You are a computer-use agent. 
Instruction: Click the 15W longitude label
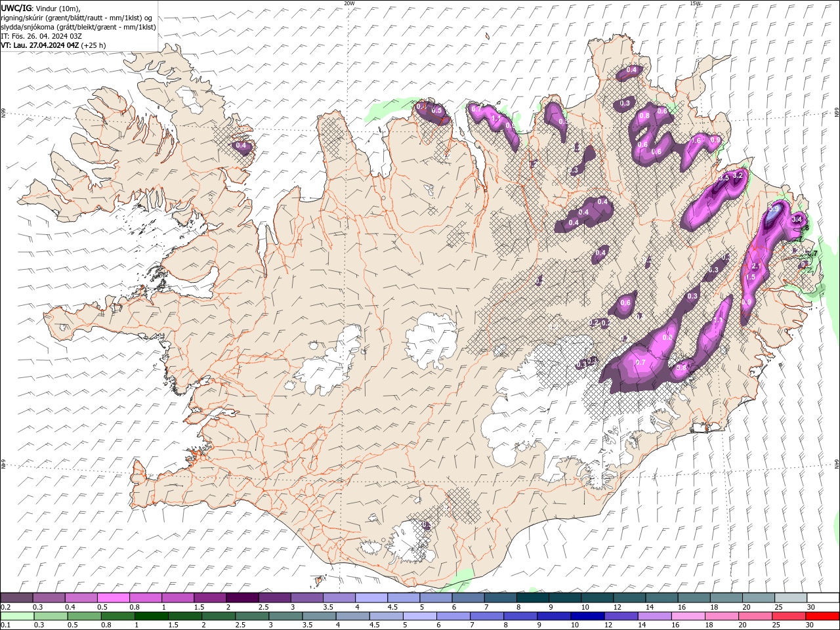695,3
